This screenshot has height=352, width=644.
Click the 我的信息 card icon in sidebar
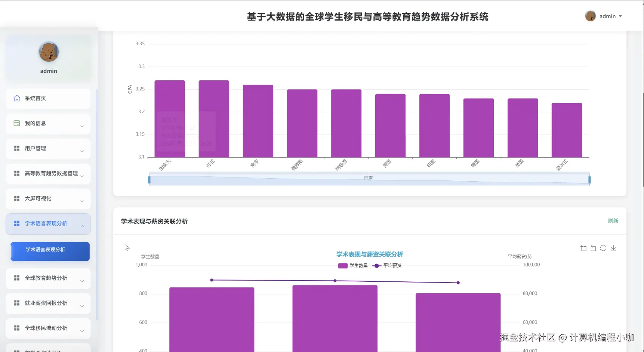(x=16, y=123)
